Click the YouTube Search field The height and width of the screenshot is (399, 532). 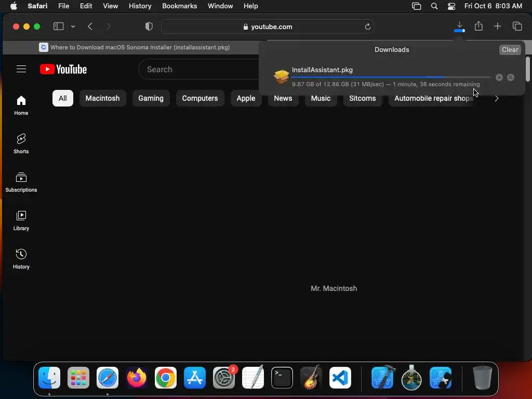[198, 69]
